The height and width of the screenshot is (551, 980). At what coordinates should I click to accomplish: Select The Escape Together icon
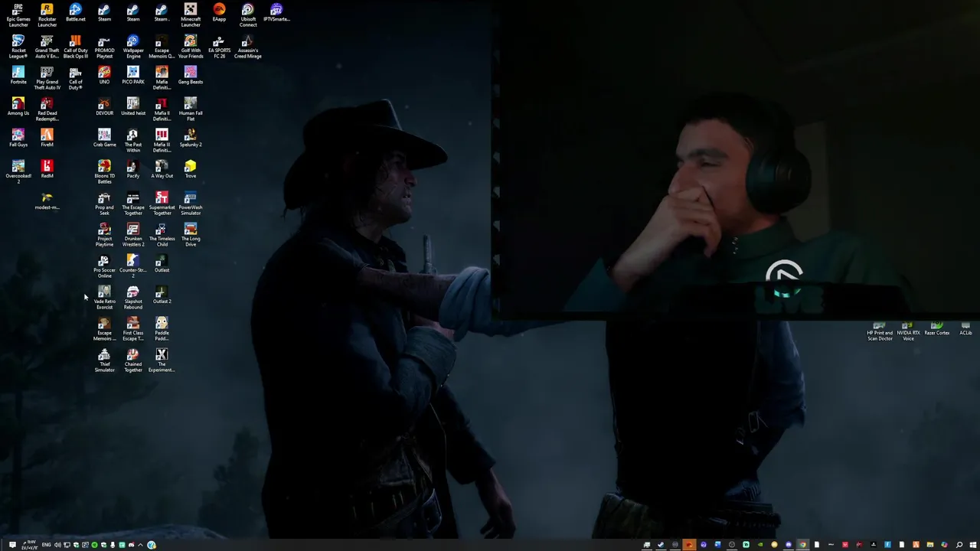[x=132, y=203]
